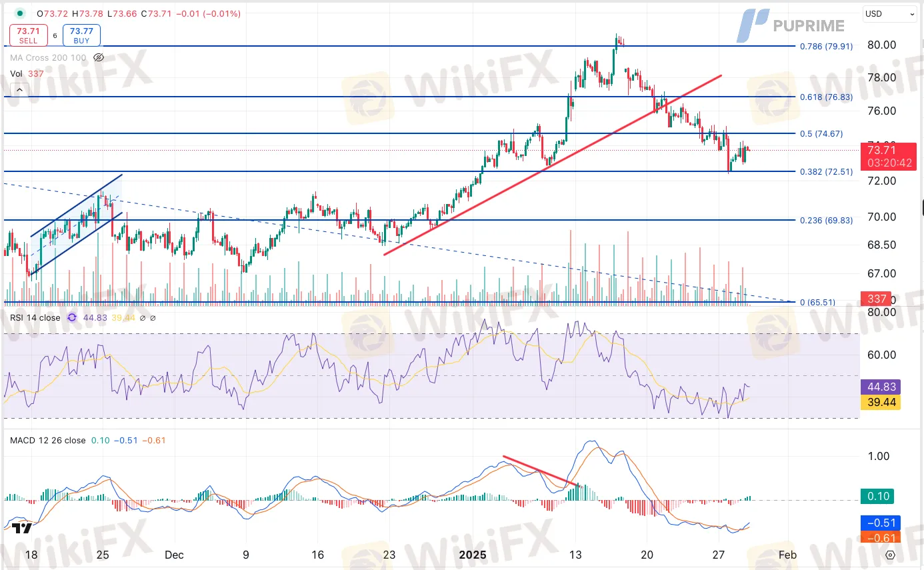The width and height of the screenshot is (924, 570).
Task: Click the RSI value 44.83 in legend
Action: [95, 318]
